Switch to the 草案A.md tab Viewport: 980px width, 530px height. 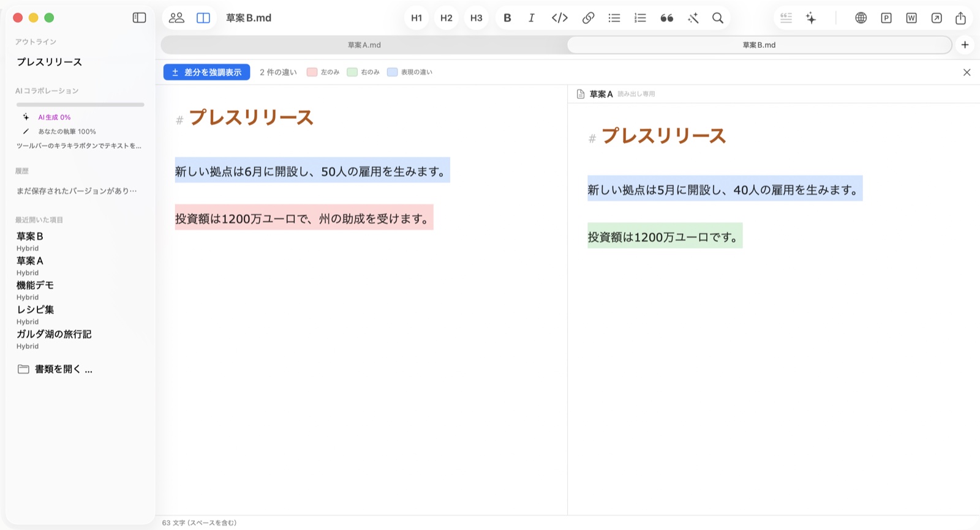364,45
